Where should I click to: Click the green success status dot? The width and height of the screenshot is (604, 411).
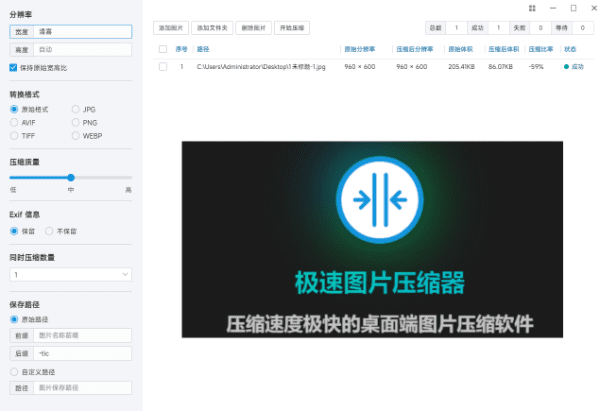(x=566, y=66)
